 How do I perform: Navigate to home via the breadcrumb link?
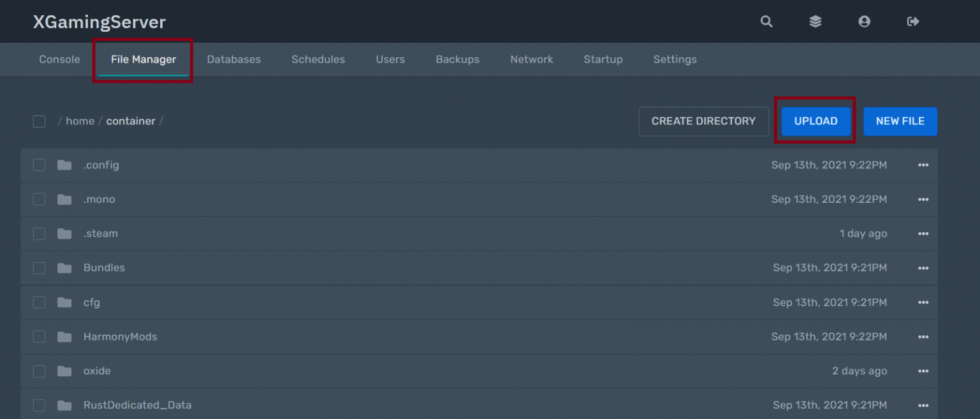tap(80, 121)
